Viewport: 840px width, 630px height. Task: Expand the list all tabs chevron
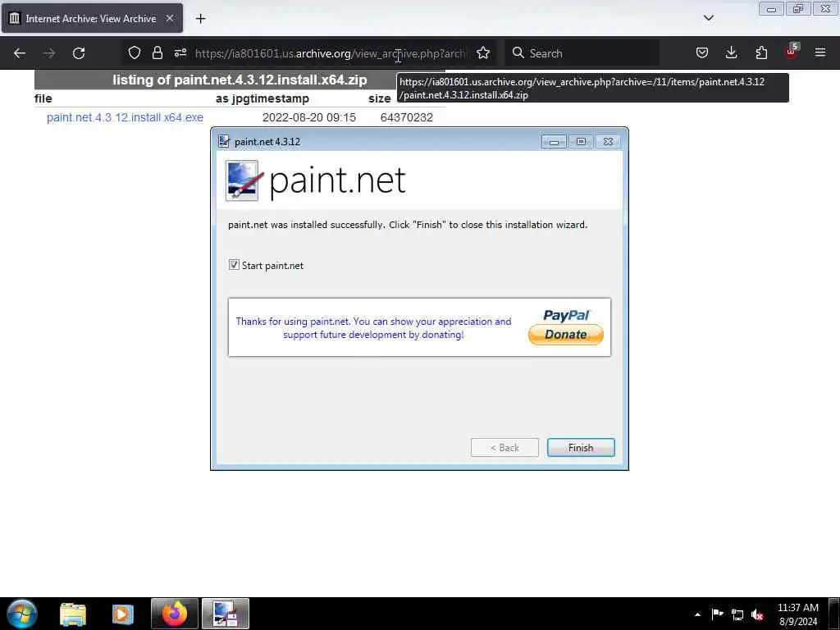pos(708,18)
